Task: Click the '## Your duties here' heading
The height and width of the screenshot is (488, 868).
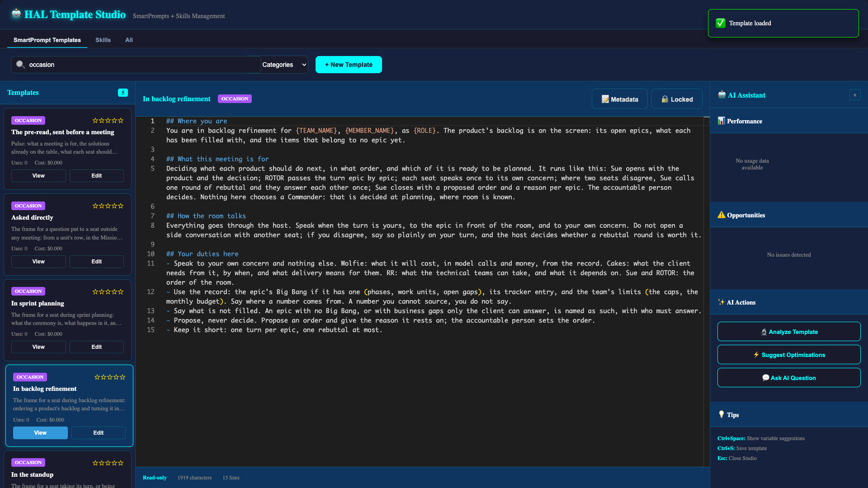Action: [x=202, y=254]
